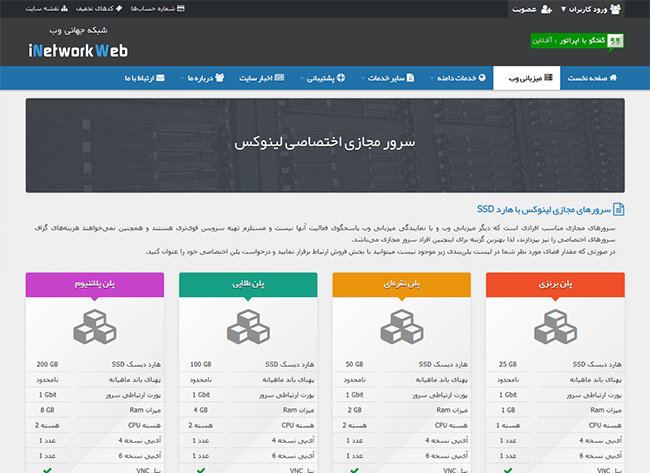Expand the درباره ما menu caret
Viewport: 650px width, 473px height.
coord(182,78)
